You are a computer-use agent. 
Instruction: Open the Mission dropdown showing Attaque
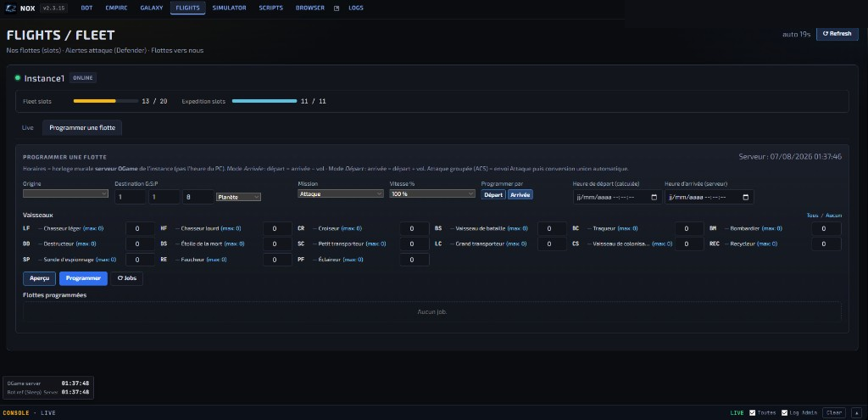tap(341, 194)
